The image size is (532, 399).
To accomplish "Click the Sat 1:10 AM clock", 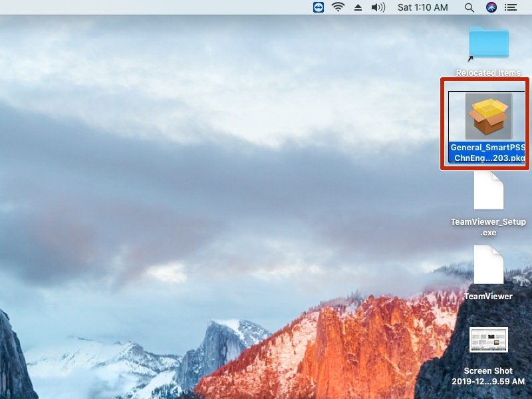I will [421, 7].
